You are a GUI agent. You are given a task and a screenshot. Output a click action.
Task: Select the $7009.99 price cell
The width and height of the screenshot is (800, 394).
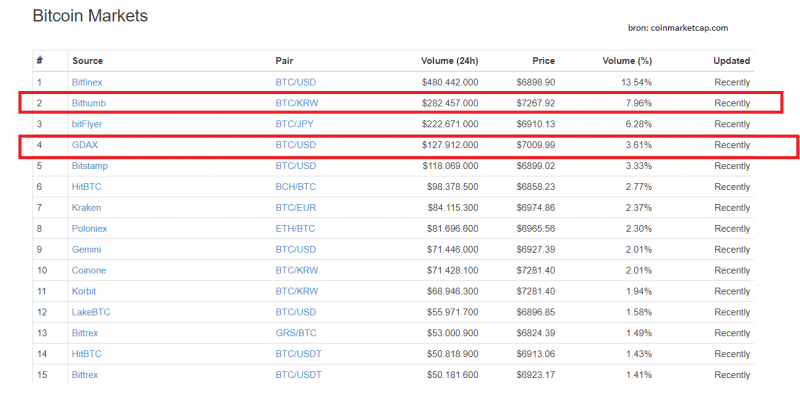[536, 145]
